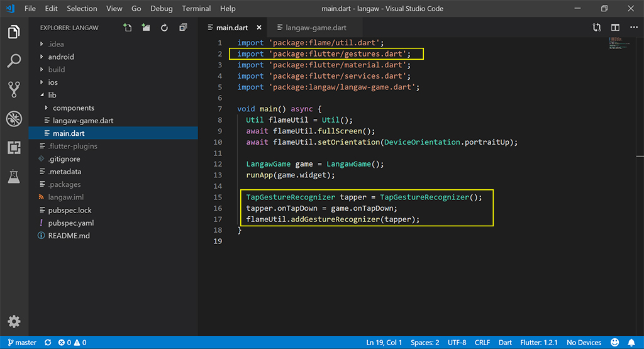Viewport: 644px width, 349px height.
Task: Collapse the lib folder
Action: (52, 95)
